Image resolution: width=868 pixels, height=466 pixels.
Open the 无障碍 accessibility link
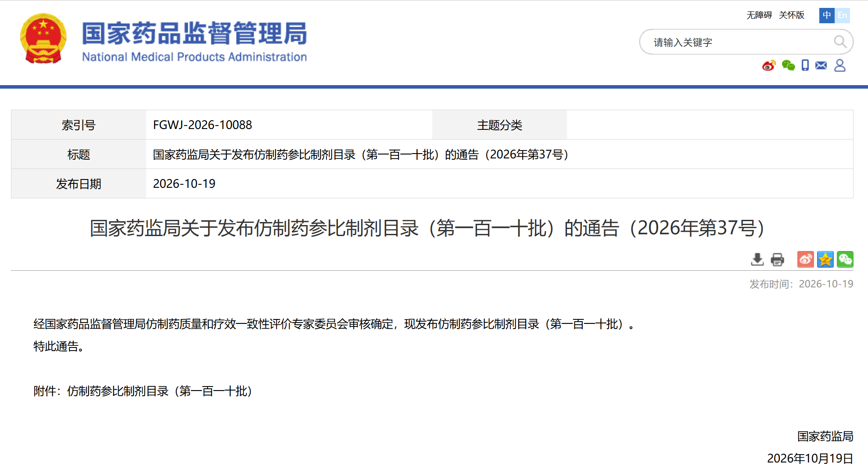click(759, 15)
